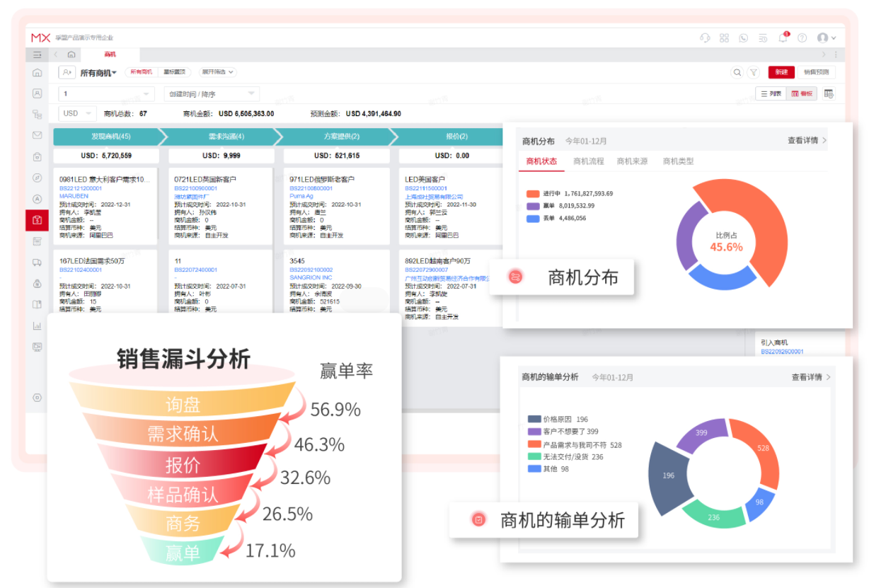Switch view to 看板 board mode
Viewport: 869px width, 588px height.
[800, 93]
